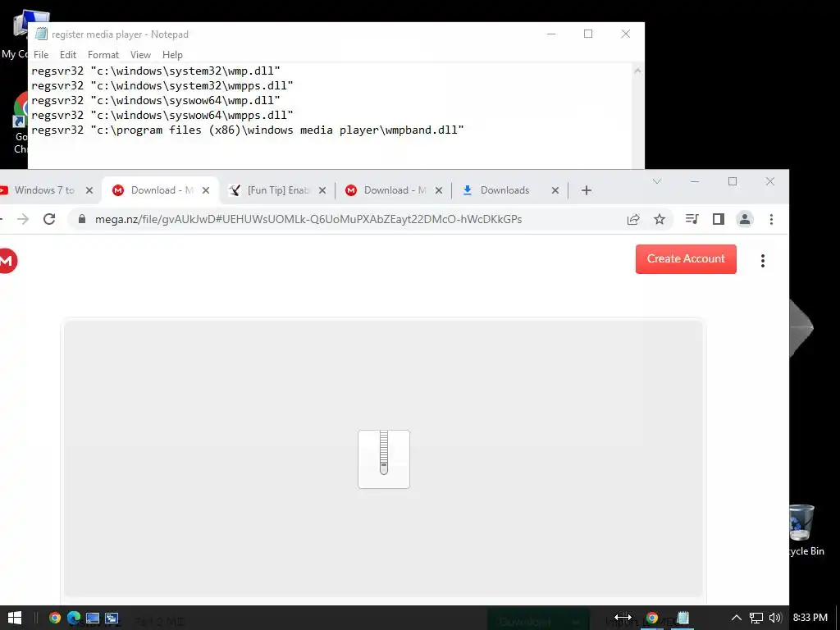View site info via the padlock icon
This screenshot has width=840, height=630.
tap(82, 219)
